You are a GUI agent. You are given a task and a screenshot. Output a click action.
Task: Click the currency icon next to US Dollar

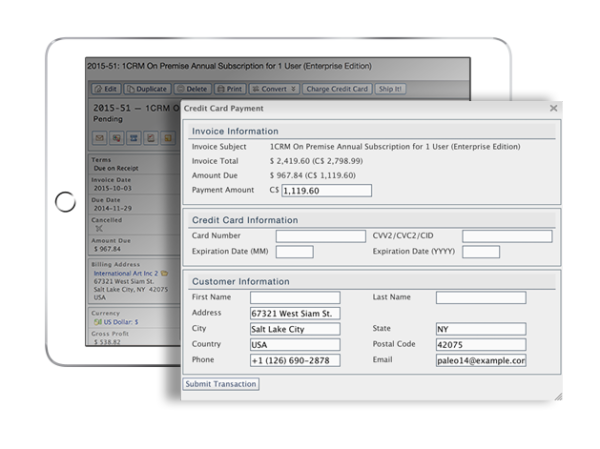click(x=99, y=323)
